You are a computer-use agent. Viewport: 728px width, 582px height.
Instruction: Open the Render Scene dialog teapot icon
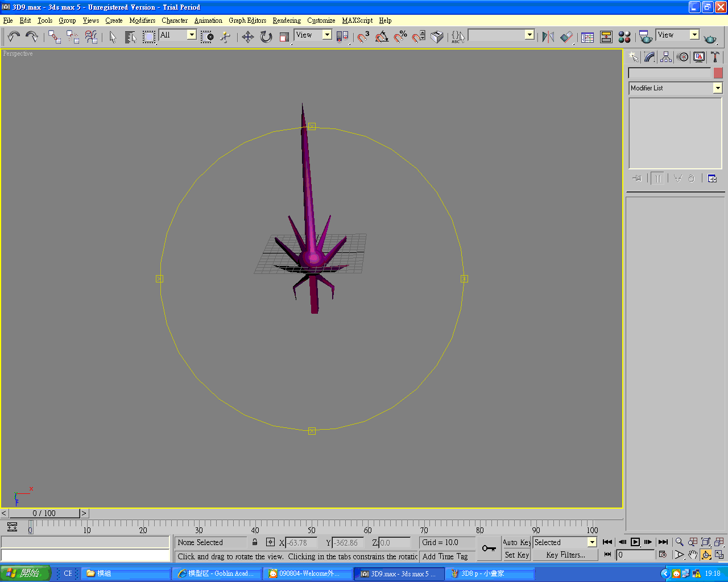[645, 37]
